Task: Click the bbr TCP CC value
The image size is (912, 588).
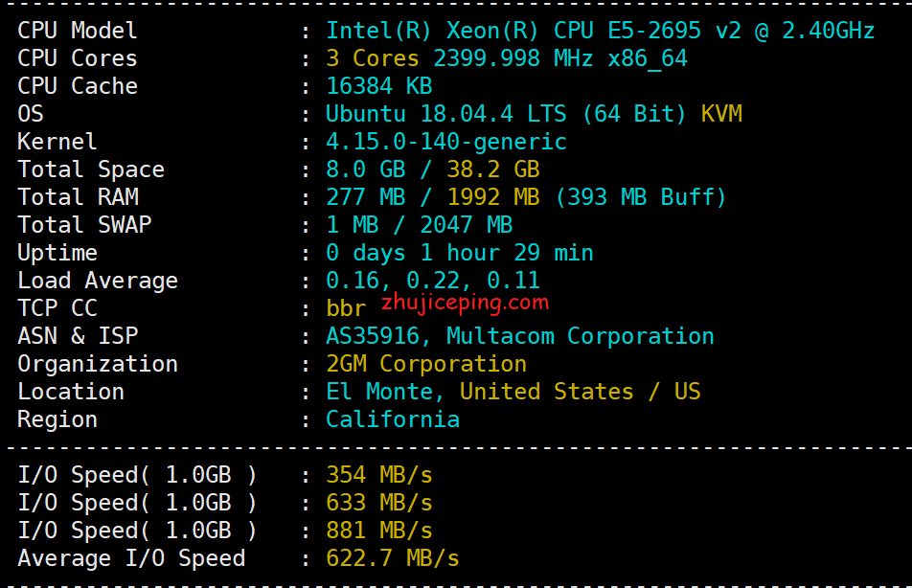Action: coord(346,308)
